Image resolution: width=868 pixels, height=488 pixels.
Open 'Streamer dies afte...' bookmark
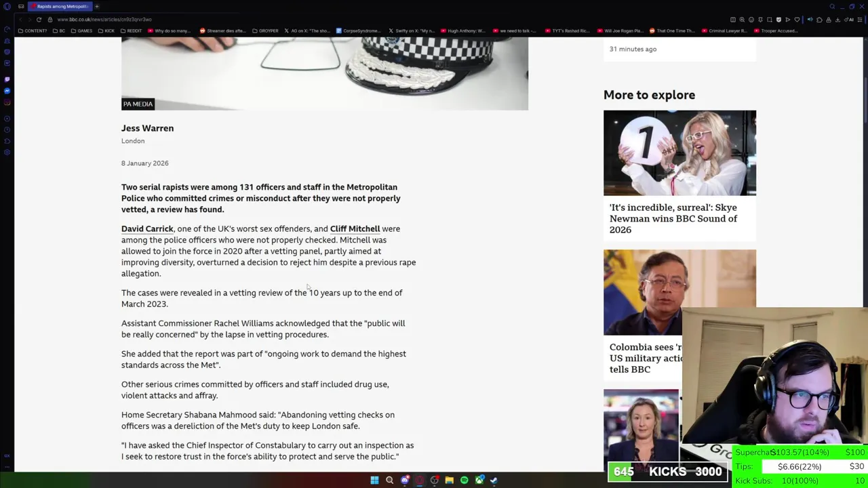[x=223, y=30]
